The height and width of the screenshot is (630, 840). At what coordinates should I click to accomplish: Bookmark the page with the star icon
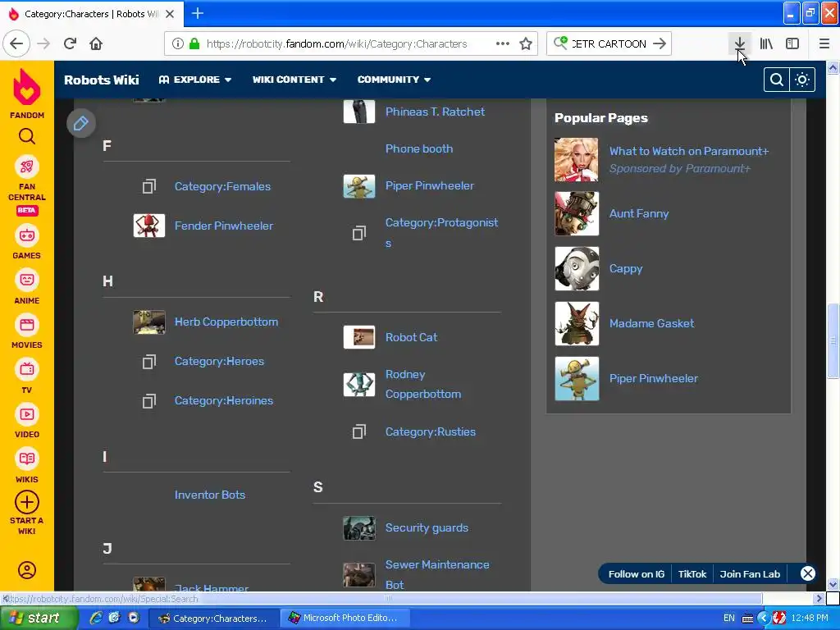tap(526, 43)
